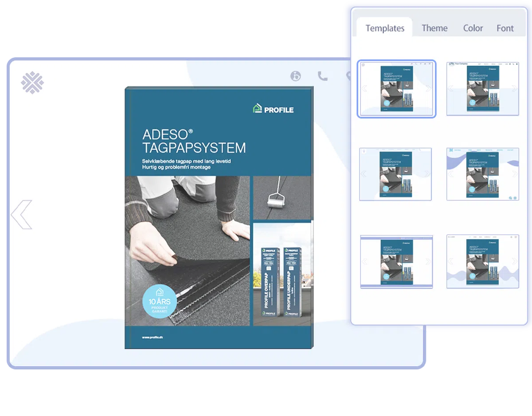Click the Profile Overpap product box image
Image resolution: width=532 pixels, height=416 pixels.
click(269, 282)
